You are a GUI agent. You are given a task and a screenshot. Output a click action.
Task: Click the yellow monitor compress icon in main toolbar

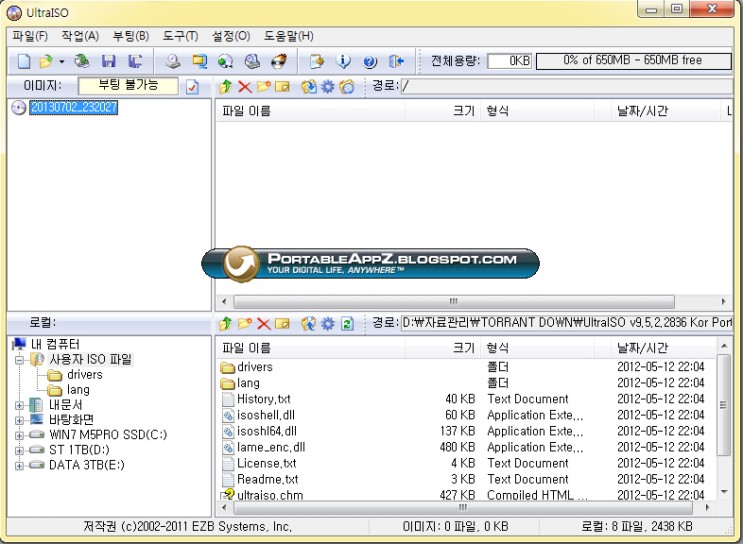coord(199,61)
